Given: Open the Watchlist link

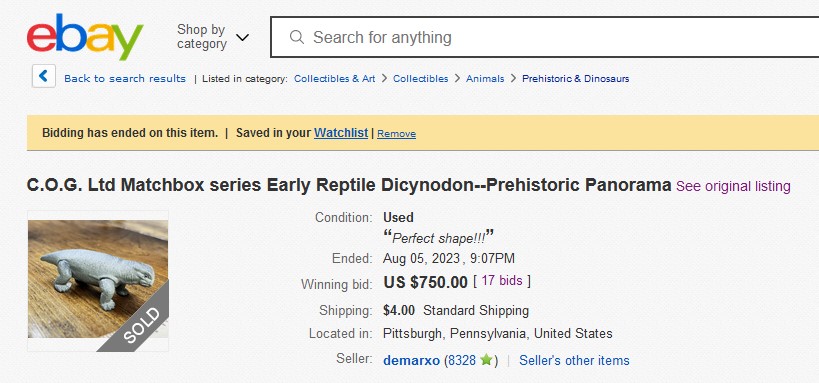Looking at the screenshot, I should click(341, 133).
